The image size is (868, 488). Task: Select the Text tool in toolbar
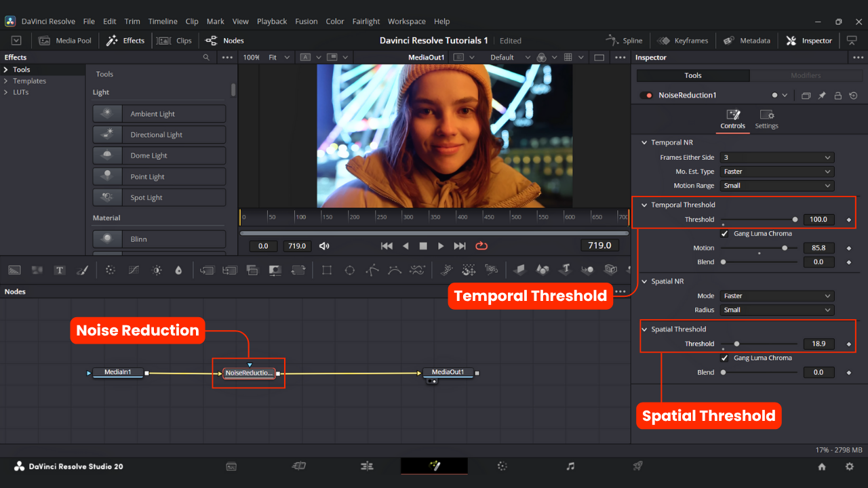coord(60,270)
